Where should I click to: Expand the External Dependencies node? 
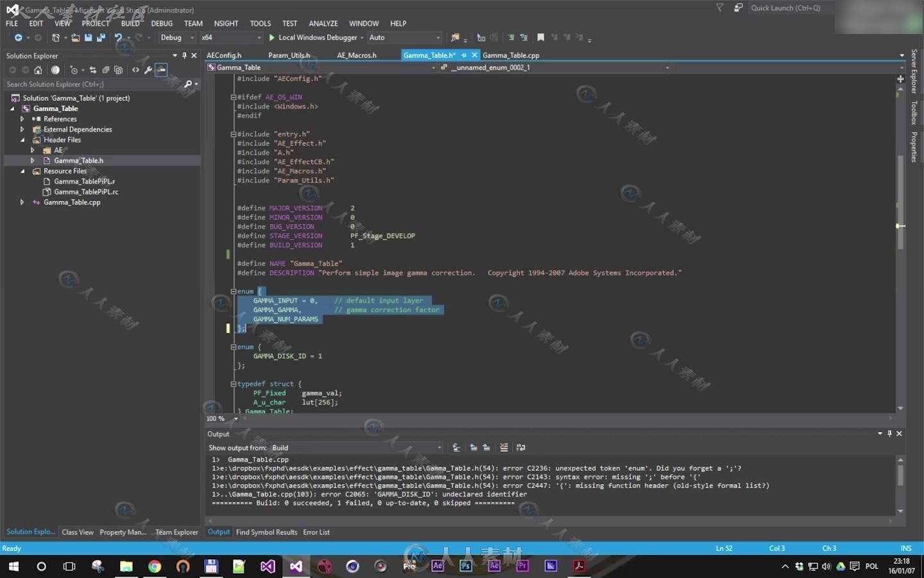tap(22, 129)
